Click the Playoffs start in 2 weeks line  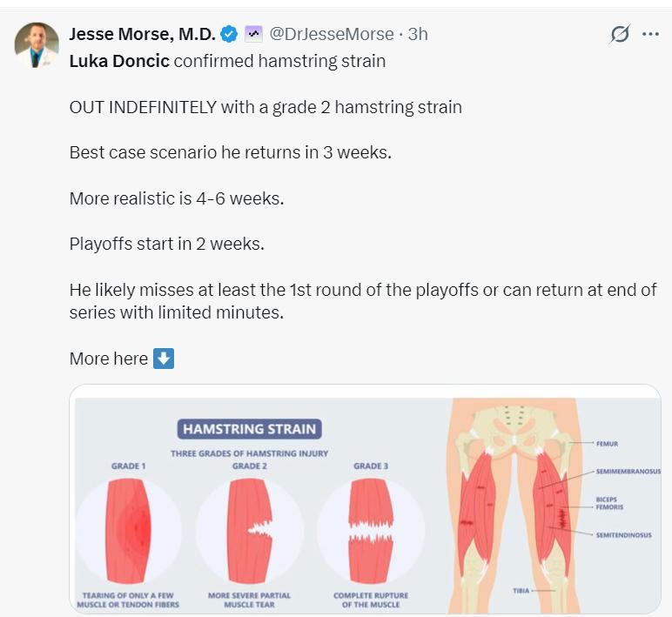click(166, 244)
